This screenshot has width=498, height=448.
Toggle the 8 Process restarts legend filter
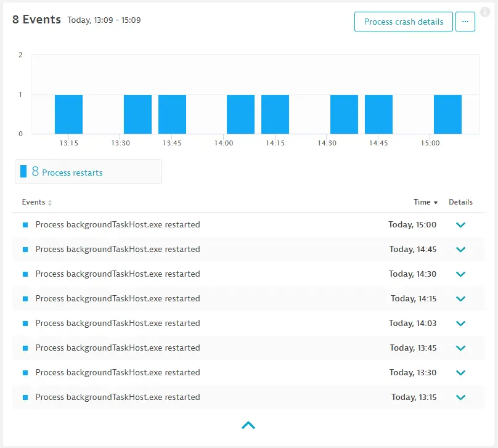(x=88, y=171)
